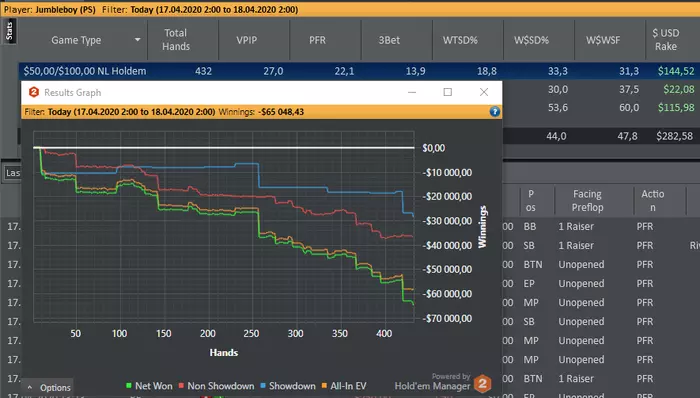Click the EP position cell
The width and height of the screenshot is (700, 398).
529,284
